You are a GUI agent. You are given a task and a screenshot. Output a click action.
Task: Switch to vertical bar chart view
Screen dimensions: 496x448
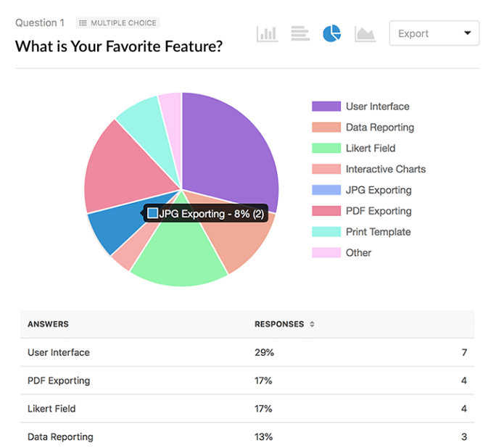pyautogui.click(x=268, y=33)
